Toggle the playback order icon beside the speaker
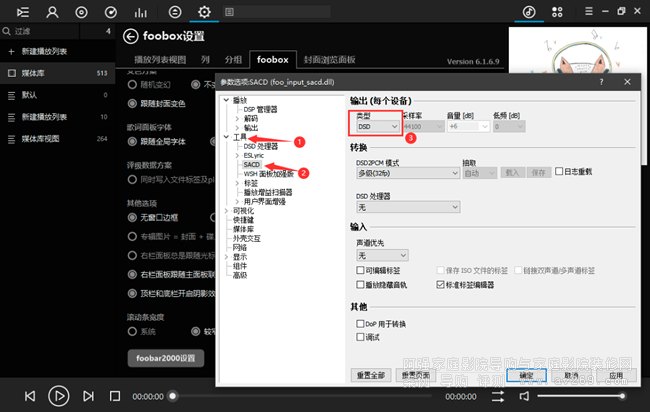Viewport: 650px width, 412px height. coord(497,396)
